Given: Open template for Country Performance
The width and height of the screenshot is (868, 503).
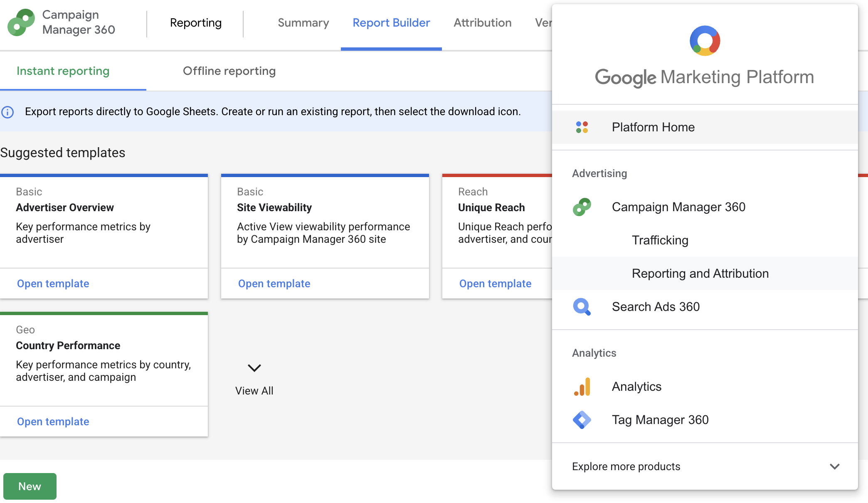Looking at the screenshot, I should pos(53,422).
